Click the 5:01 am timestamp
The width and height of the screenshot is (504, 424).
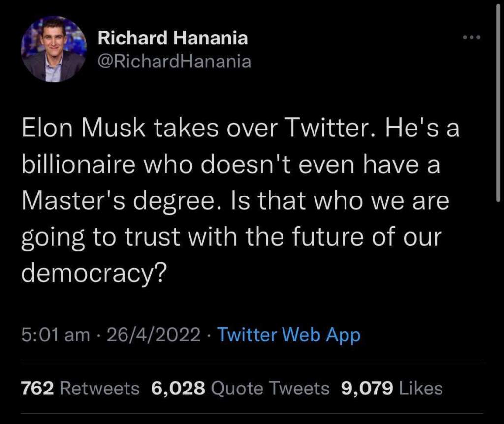click(x=56, y=335)
